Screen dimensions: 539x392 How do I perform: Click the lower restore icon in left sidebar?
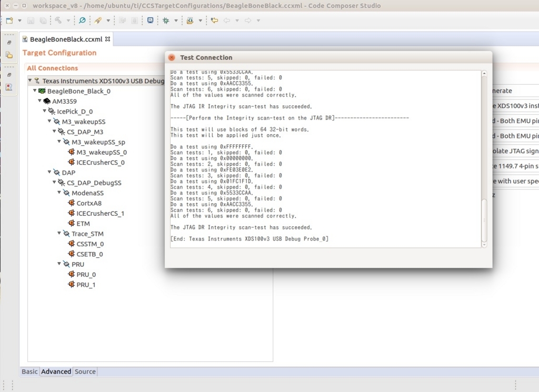(9, 75)
